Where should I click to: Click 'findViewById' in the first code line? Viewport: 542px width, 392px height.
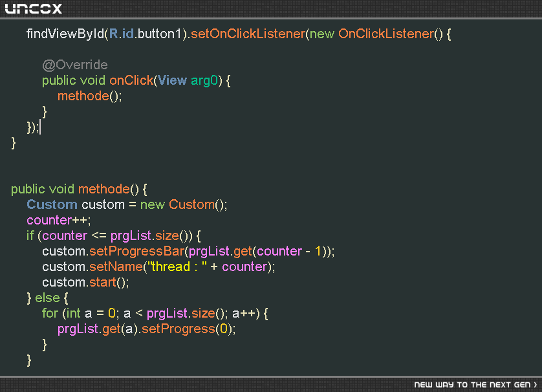pyautogui.click(x=65, y=34)
